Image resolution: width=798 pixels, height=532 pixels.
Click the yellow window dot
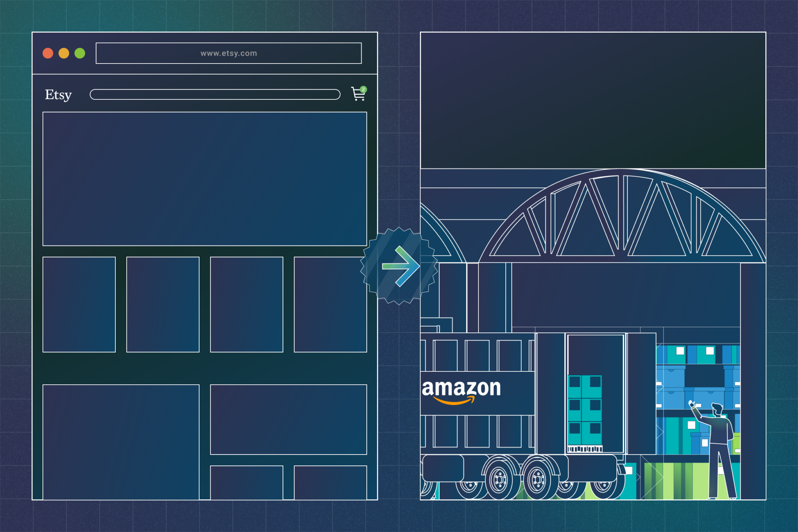(64, 53)
